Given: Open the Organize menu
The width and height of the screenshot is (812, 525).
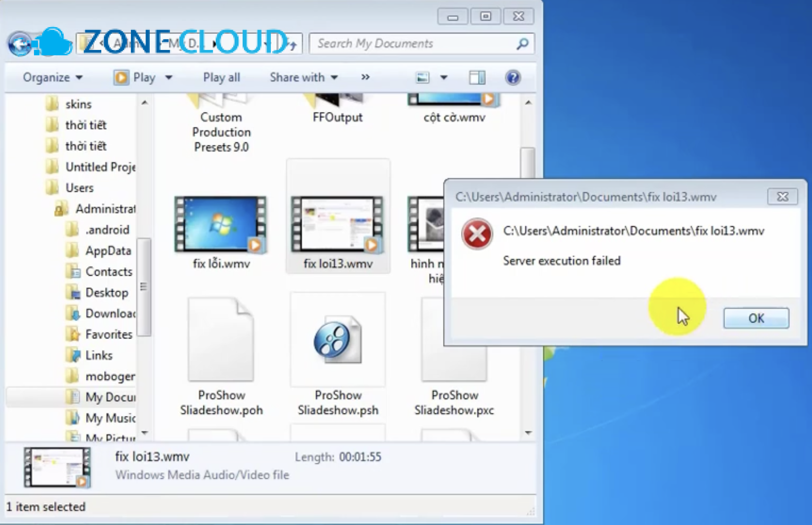Looking at the screenshot, I should coord(53,77).
